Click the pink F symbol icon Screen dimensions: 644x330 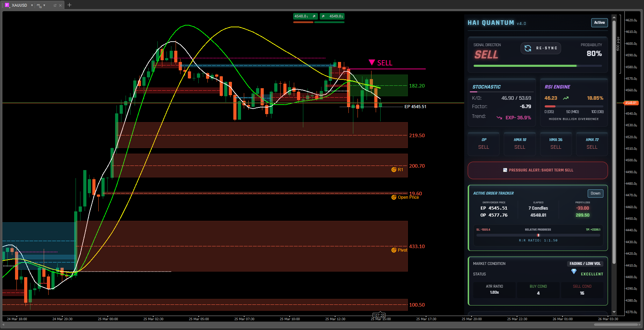tap(7, 5)
